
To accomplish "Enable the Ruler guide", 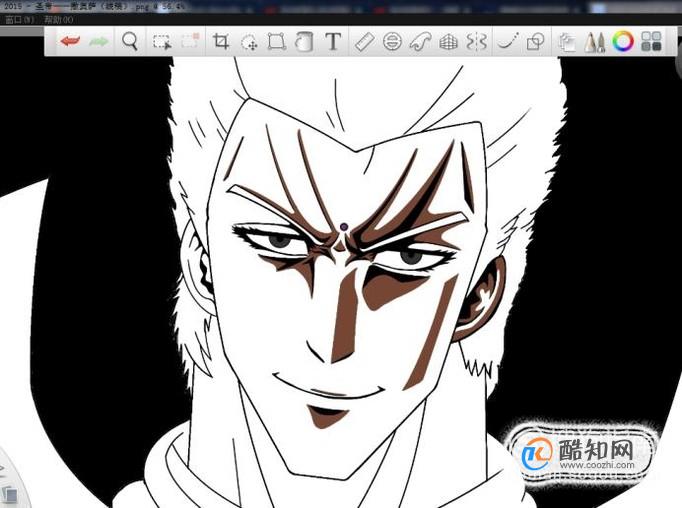I will tap(364, 42).
